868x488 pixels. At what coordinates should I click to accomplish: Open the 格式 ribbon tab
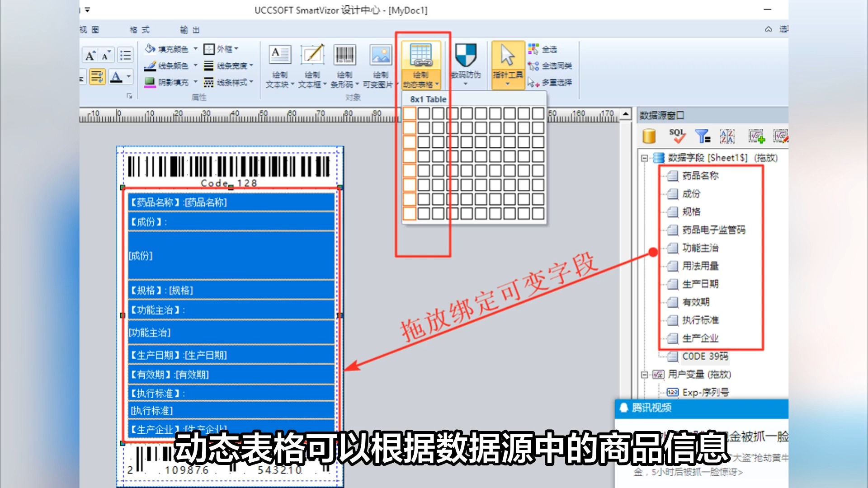click(140, 30)
